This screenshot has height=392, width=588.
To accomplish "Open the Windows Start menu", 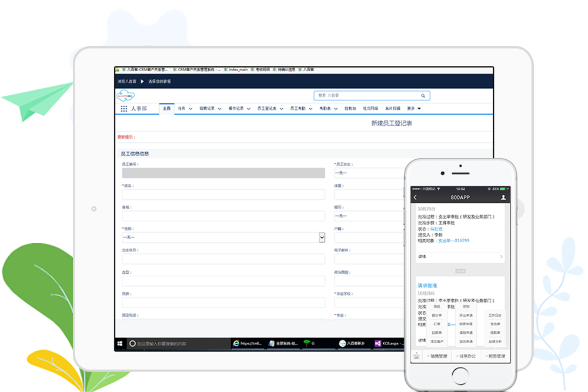I will pos(119,343).
